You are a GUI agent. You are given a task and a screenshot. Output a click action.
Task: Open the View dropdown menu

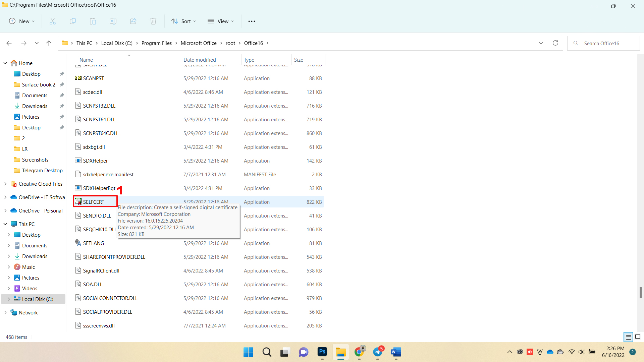[x=221, y=21]
